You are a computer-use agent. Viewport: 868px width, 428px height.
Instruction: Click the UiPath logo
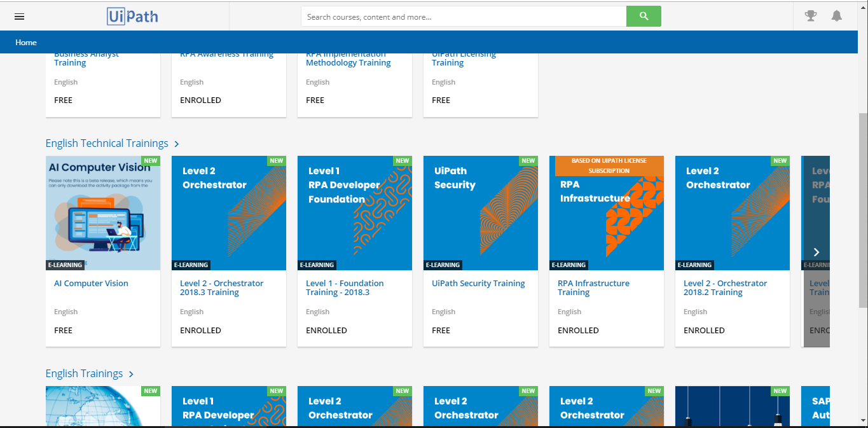coord(132,17)
